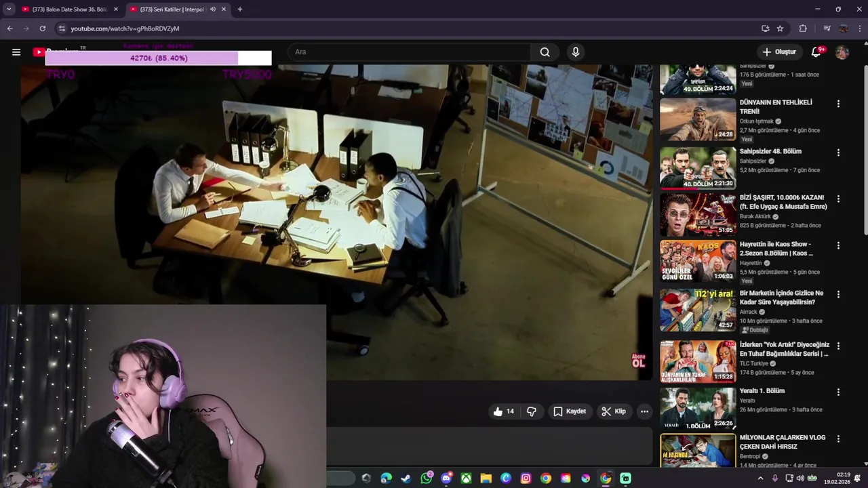
Task: Click the install/cast icon in address bar
Action: [765, 28]
